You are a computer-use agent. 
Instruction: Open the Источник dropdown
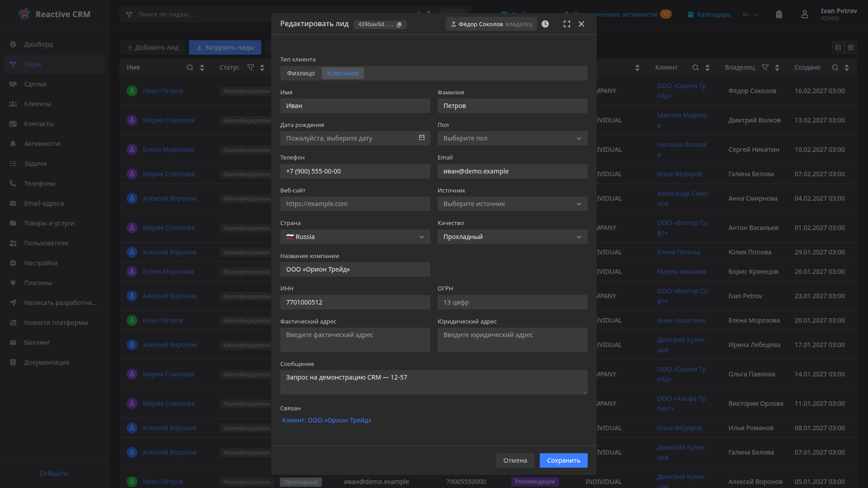coord(513,204)
